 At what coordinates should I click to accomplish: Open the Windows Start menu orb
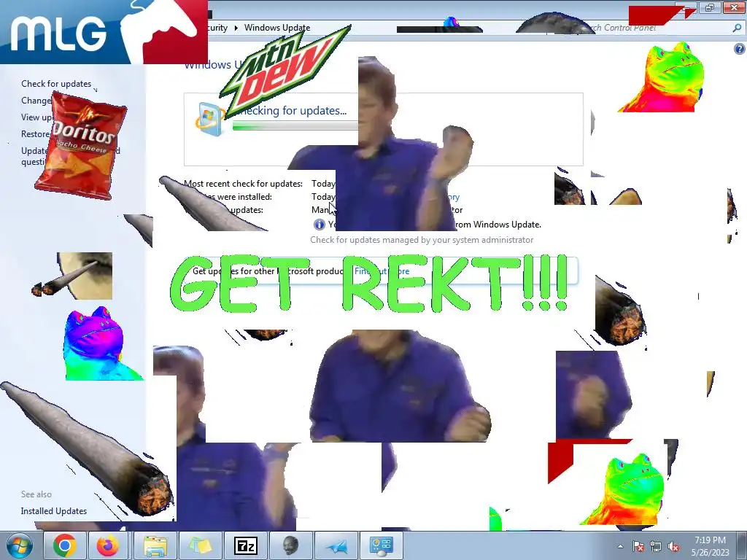(20, 545)
